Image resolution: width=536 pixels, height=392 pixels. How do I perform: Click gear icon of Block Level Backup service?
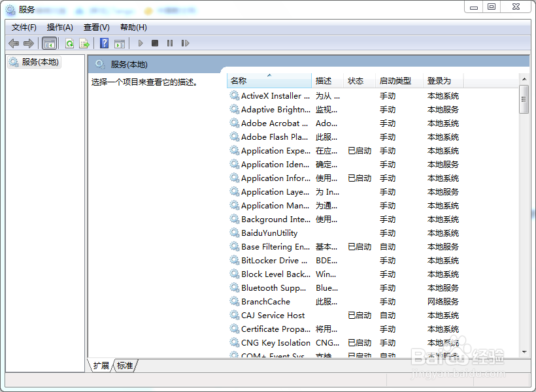(234, 274)
